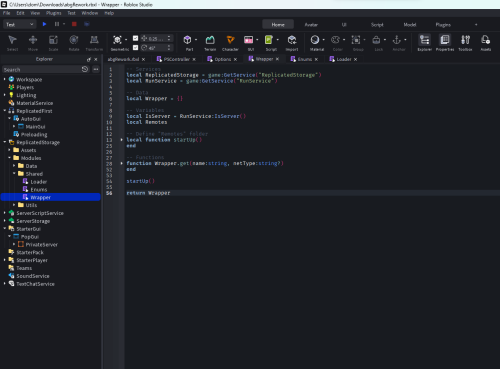This screenshot has width=500, height=369.
Task: Switch to the Enums script tab
Action: 304,59
